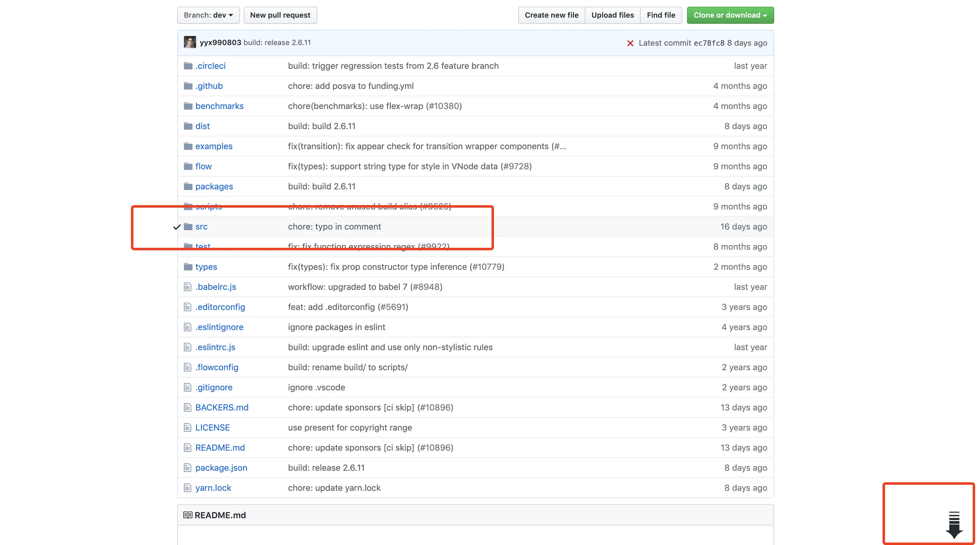Open the Branch: dev dropdown
Viewport: 980px width, 545px height.
coord(208,15)
